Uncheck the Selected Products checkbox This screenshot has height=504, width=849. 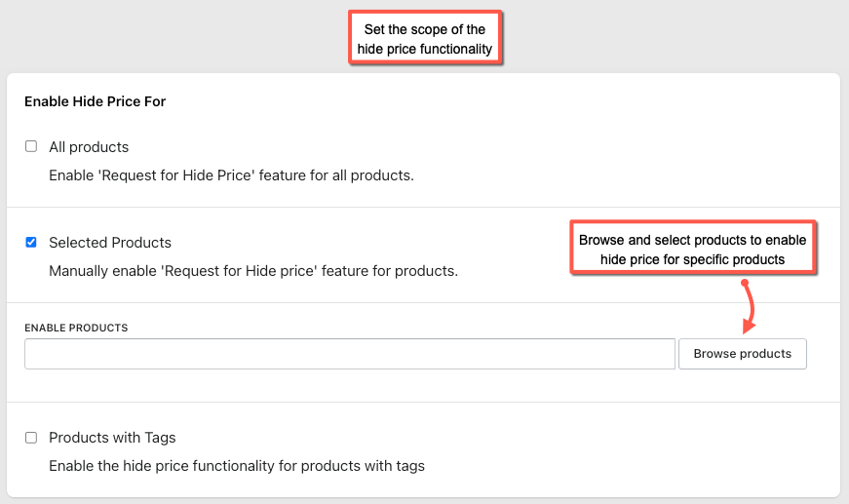(x=31, y=242)
